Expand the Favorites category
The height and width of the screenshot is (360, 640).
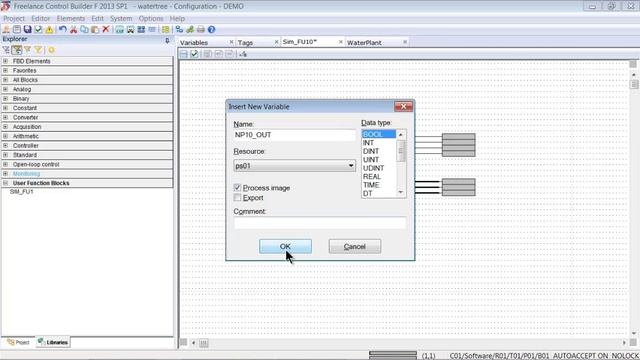pyautogui.click(x=5, y=70)
